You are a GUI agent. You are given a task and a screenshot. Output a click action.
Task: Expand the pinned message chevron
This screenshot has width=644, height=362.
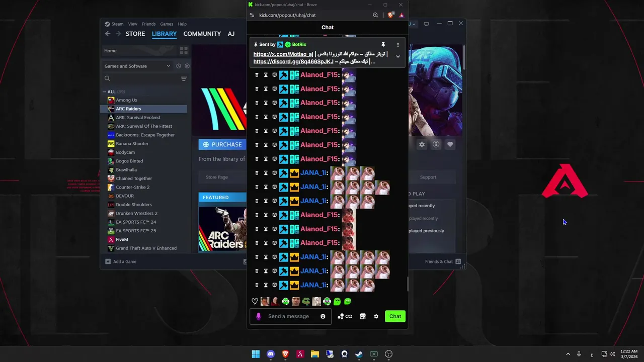pos(397,56)
